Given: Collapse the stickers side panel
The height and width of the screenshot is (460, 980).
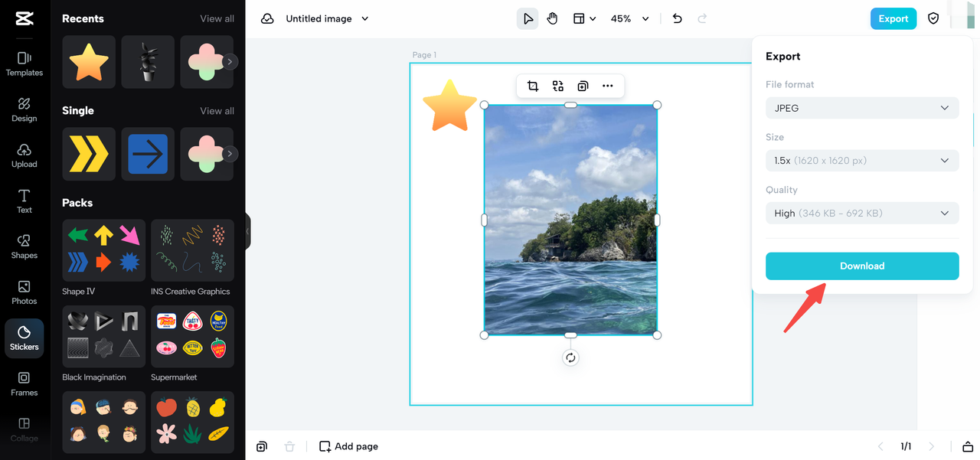Looking at the screenshot, I should pos(247,230).
